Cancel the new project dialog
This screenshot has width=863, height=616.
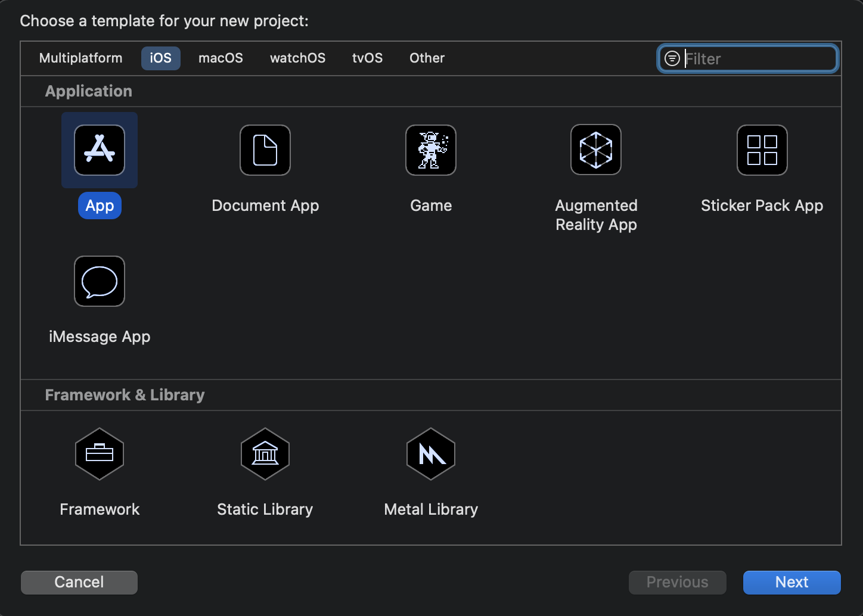pyautogui.click(x=79, y=583)
